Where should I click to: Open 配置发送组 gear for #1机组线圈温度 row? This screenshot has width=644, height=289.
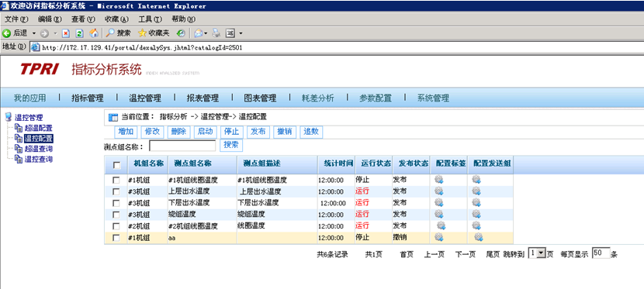[x=476, y=179]
